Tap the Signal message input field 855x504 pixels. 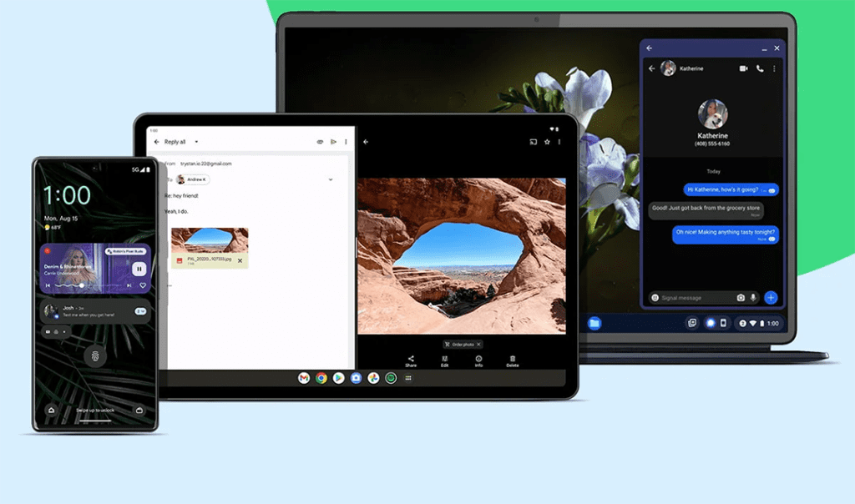click(685, 298)
